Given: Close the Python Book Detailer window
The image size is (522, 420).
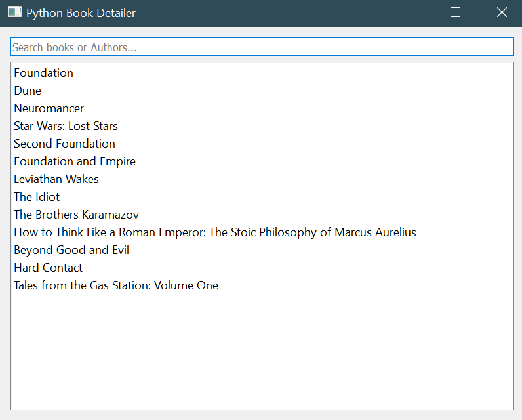Looking at the screenshot, I should [x=502, y=12].
